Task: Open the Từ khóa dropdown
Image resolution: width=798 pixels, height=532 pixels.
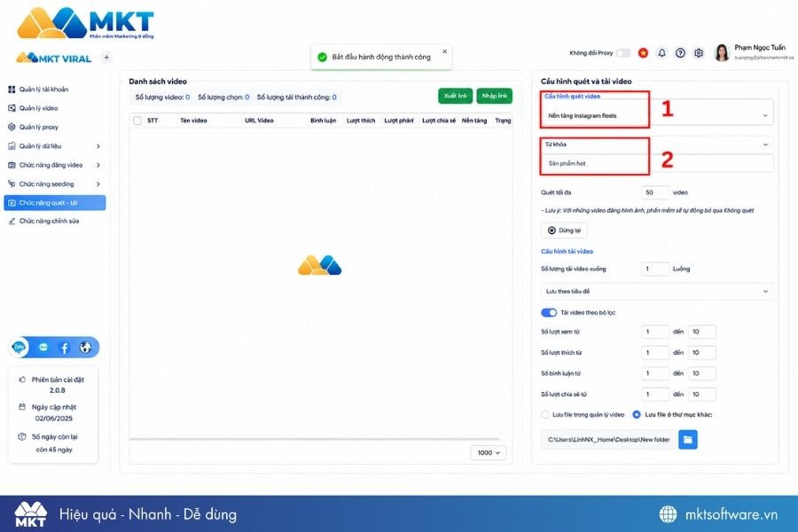Action: pyautogui.click(x=657, y=145)
